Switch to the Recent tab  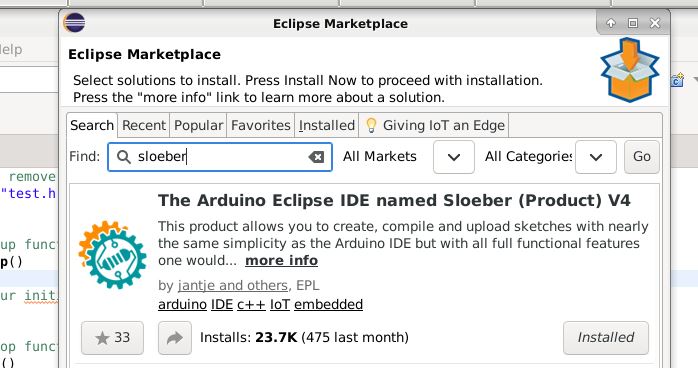point(144,125)
